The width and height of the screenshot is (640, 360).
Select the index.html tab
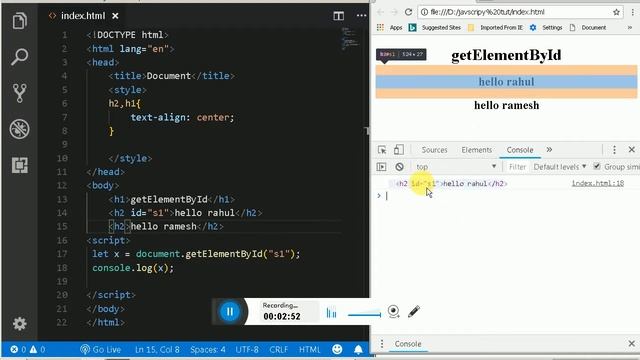tap(83, 16)
